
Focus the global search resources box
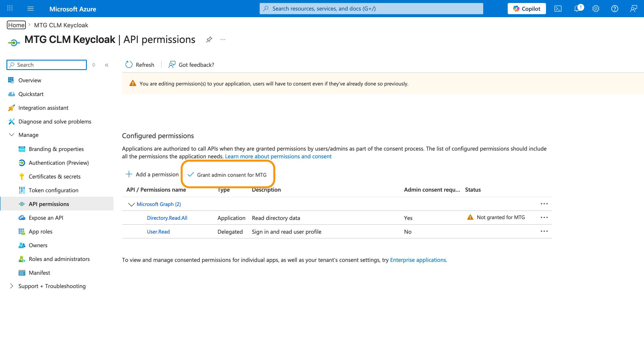[x=371, y=9]
